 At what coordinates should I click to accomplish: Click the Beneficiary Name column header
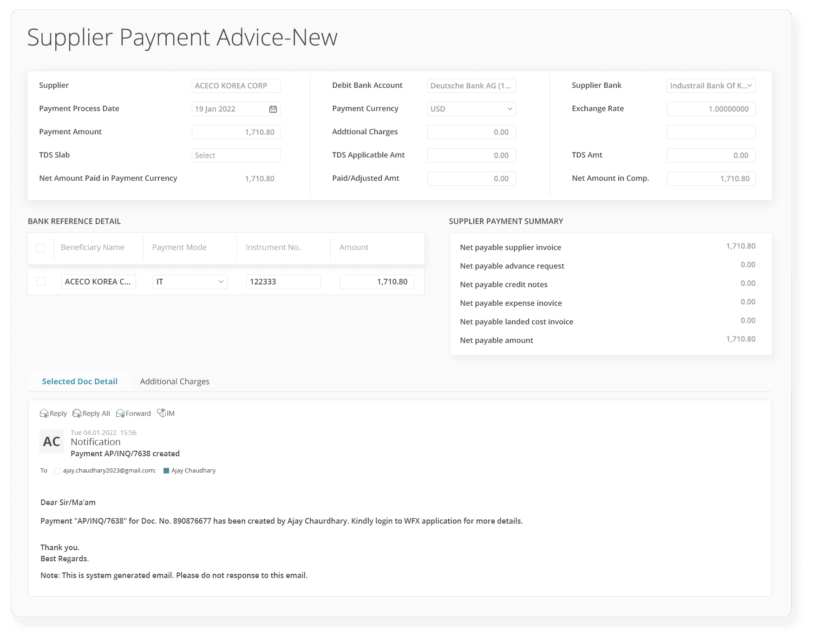point(92,248)
